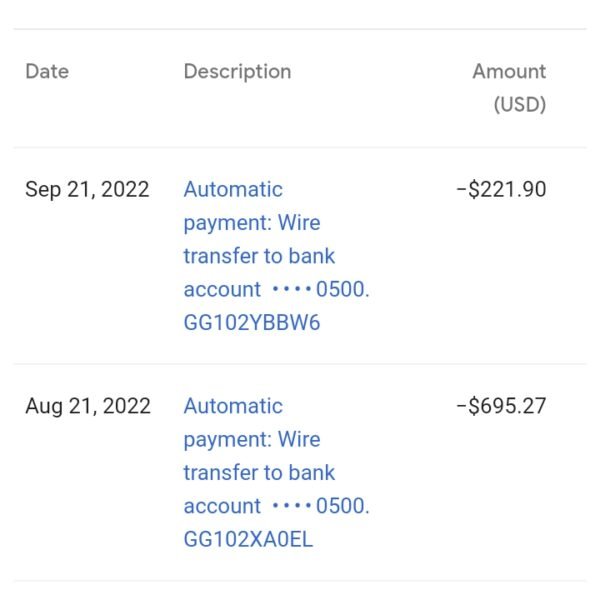Select "payment: Wire" text in August transaction
This screenshot has width=600, height=600.
[x=252, y=440]
